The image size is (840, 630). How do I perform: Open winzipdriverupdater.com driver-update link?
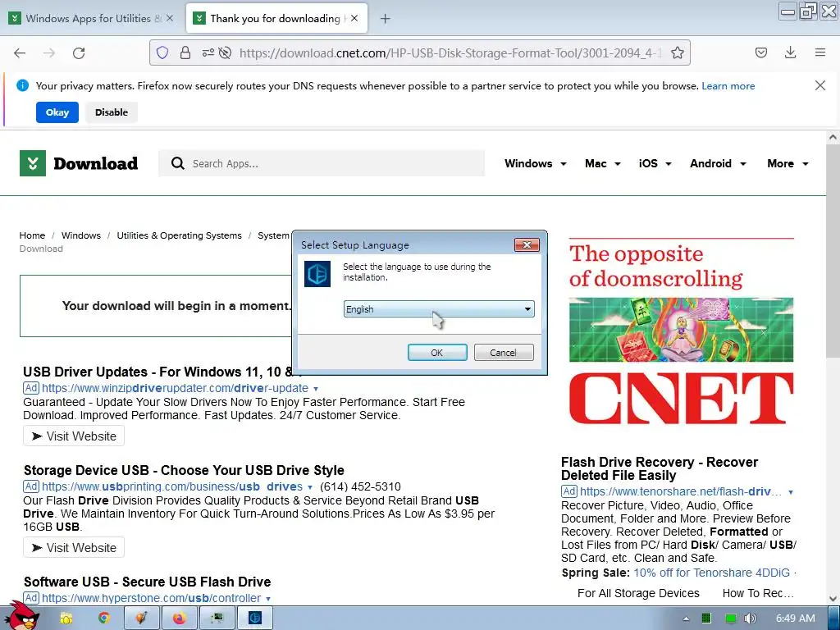pos(176,388)
